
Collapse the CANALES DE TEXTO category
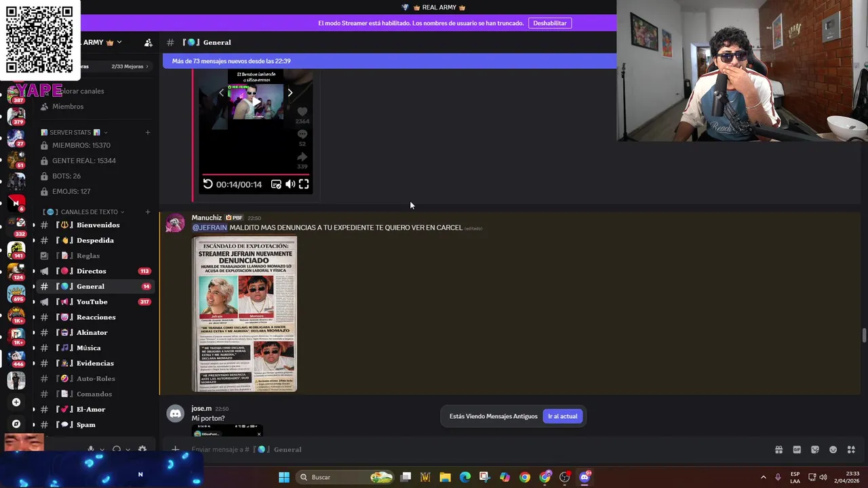pos(85,212)
